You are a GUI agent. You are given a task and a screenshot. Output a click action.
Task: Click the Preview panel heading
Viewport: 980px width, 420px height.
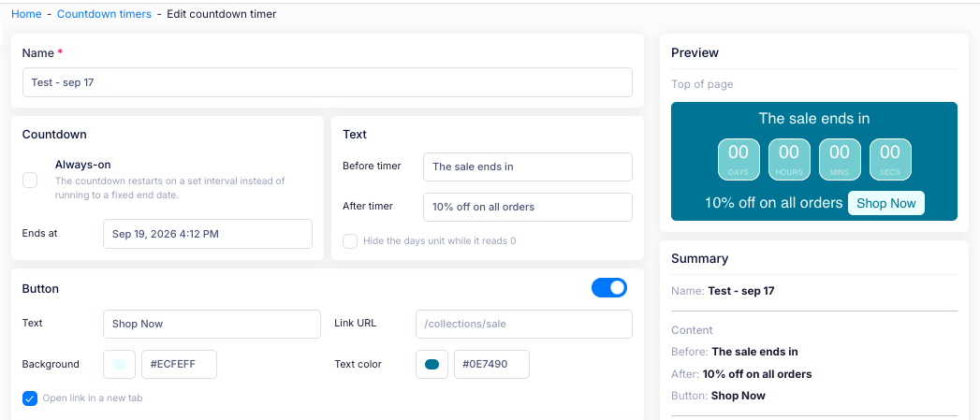click(x=695, y=52)
